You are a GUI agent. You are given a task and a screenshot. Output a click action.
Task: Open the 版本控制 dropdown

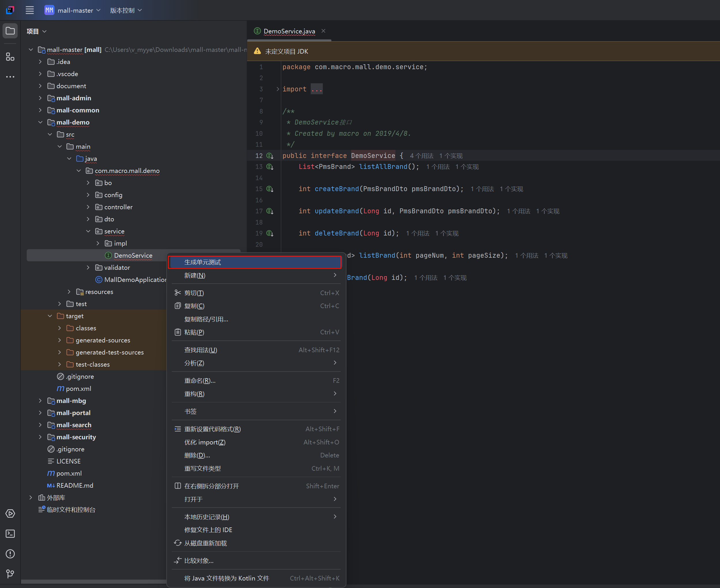click(126, 10)
